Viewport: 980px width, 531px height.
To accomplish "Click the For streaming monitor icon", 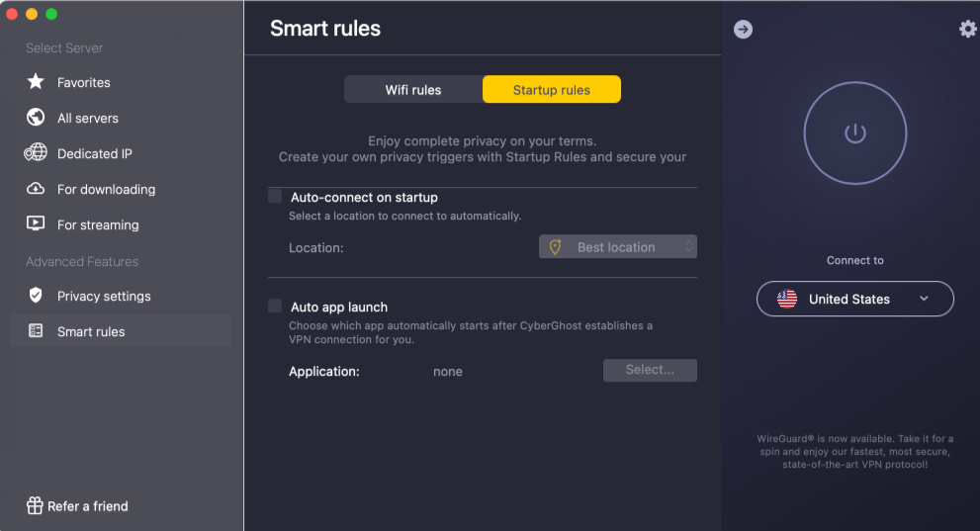I will tap(36, 223).
